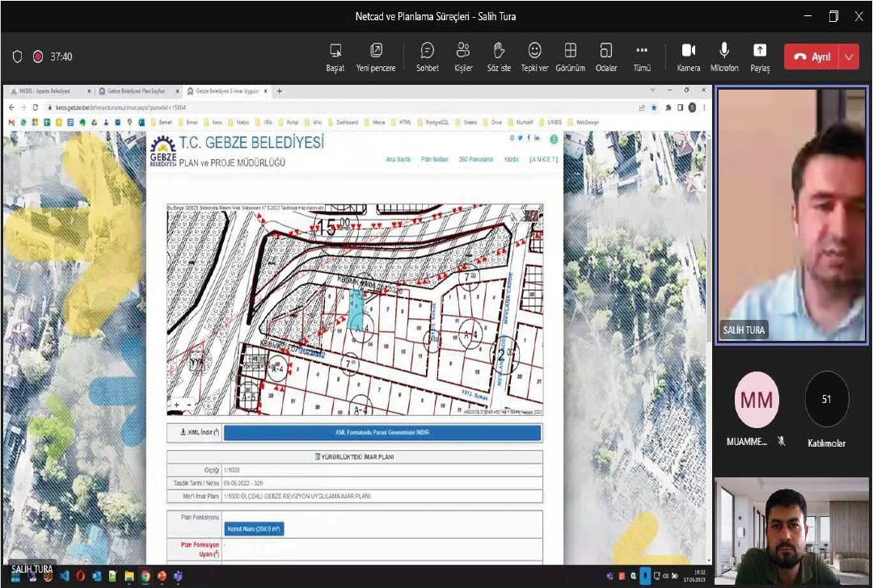This screenshot has width=873, height=588.
Task: Open the Gmail bookmark icon
Action: [x=11, y=123]
